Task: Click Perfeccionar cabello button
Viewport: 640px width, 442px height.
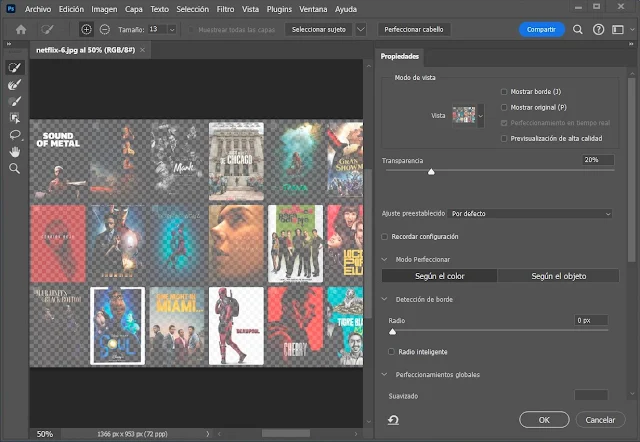Action: (414, 29)
